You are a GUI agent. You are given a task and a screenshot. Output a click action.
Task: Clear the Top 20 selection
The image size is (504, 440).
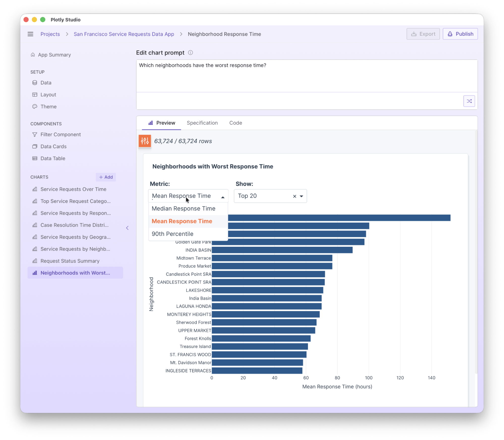(x=294, y=196)
